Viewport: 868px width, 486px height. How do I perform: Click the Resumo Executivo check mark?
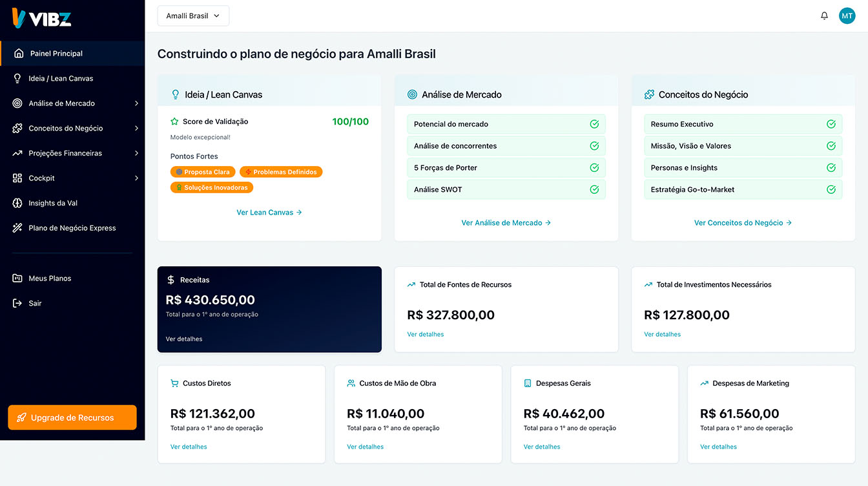[x=831, y=124]
